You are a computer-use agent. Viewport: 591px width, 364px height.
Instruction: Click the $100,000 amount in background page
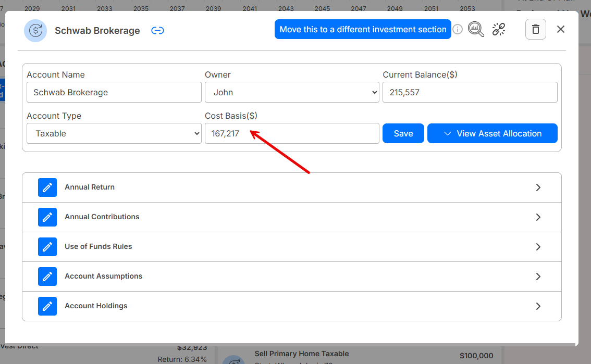coord(476,356)
